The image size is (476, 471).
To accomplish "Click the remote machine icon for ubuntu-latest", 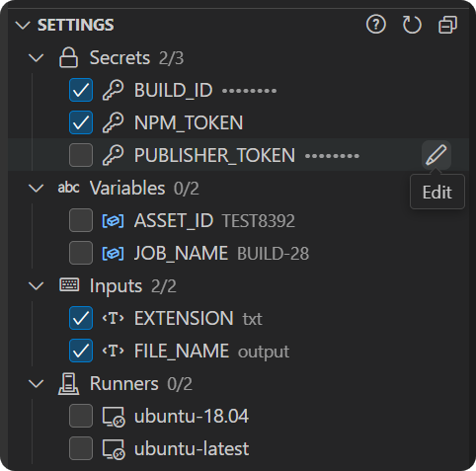I will click(114, 449).
